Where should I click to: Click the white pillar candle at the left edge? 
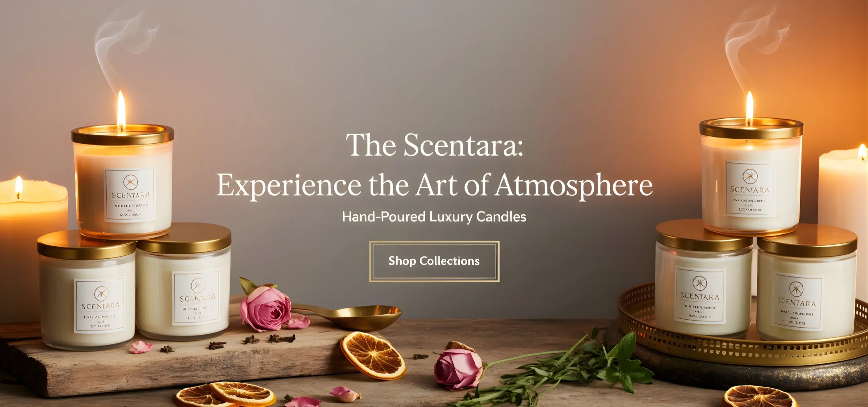pyautogui.click(x=32, y=249)
